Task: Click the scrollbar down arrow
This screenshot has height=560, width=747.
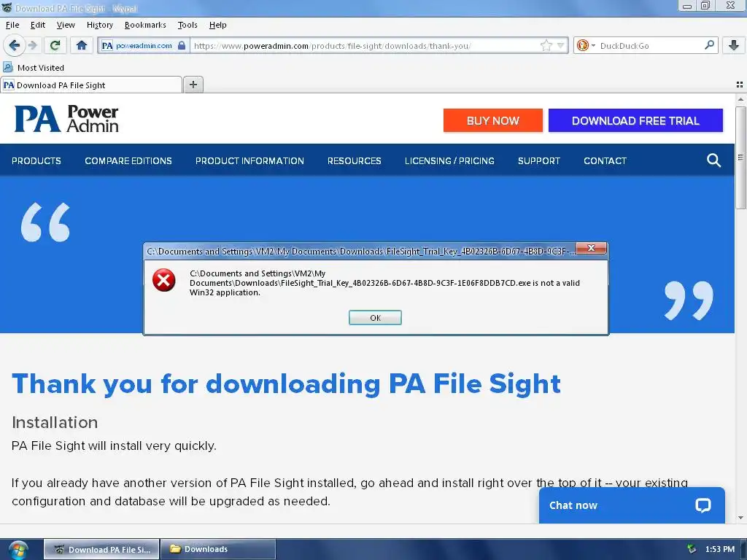Action: [740, 518]
